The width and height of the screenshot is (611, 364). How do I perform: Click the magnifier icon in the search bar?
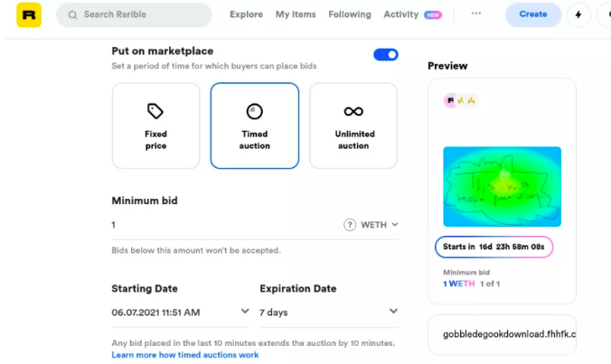point(72,14)
